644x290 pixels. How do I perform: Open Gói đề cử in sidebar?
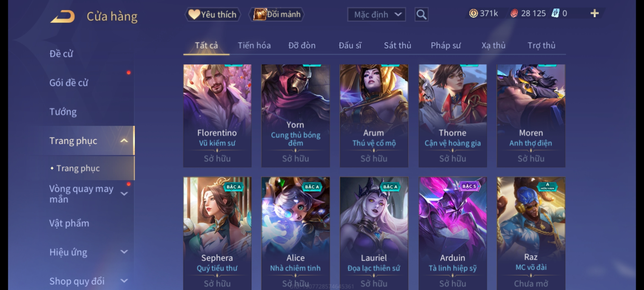tap(69, 83)
